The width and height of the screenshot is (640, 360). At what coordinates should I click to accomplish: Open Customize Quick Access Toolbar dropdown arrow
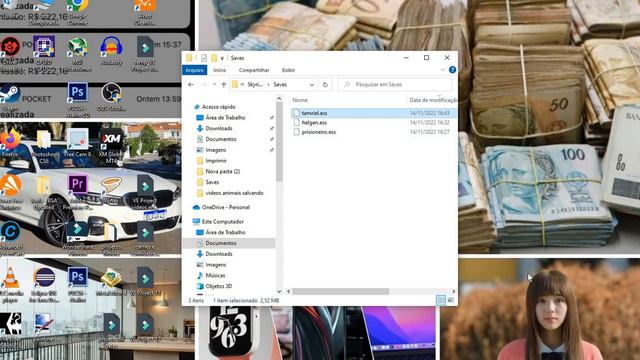tap(222, 58)
